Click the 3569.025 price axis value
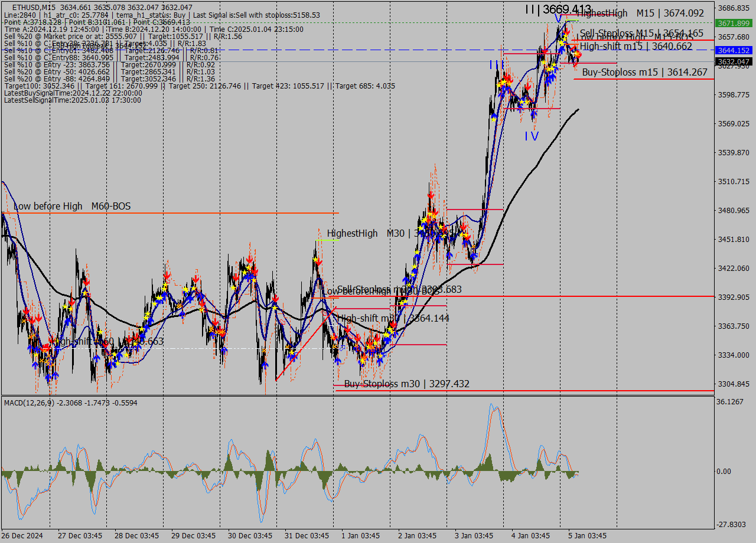Viewport: 756px width, 543px height. tap(734, 123)
